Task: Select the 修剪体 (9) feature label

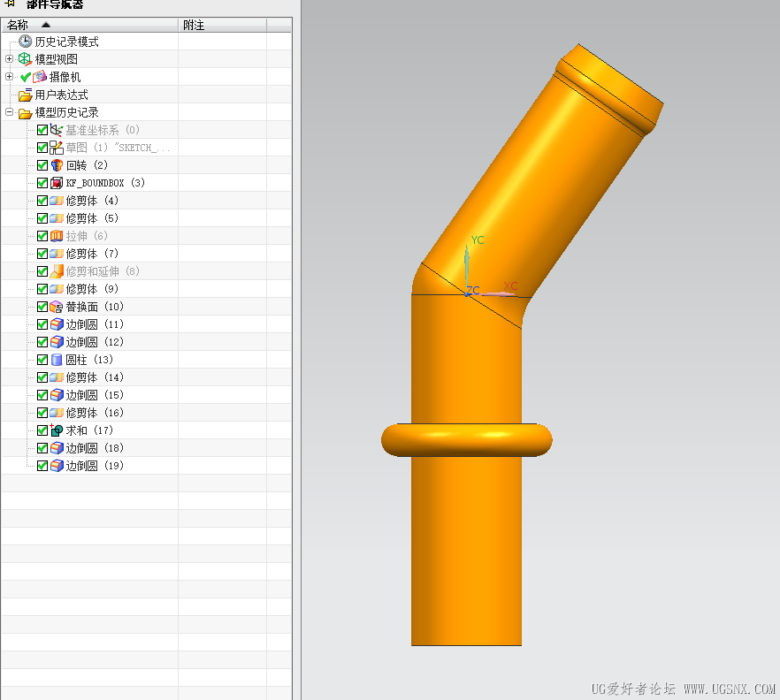Action: pyautogui.click(x=92, y=289)
